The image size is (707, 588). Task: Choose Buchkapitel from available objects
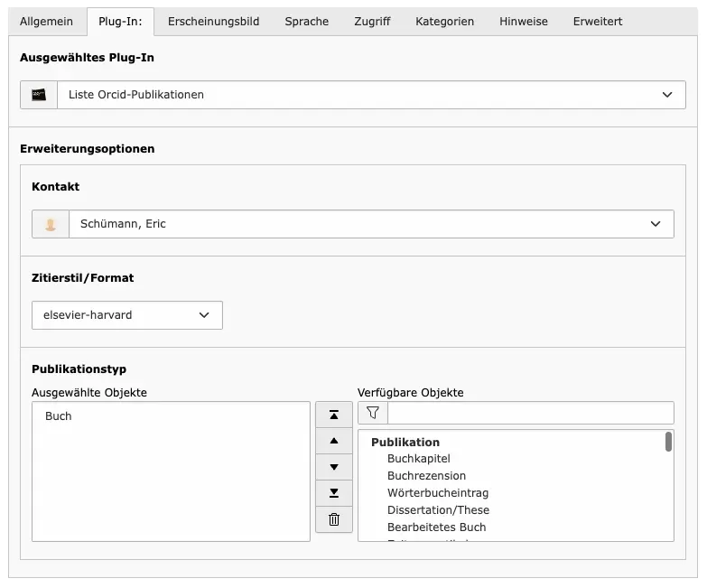click(418, 459)
